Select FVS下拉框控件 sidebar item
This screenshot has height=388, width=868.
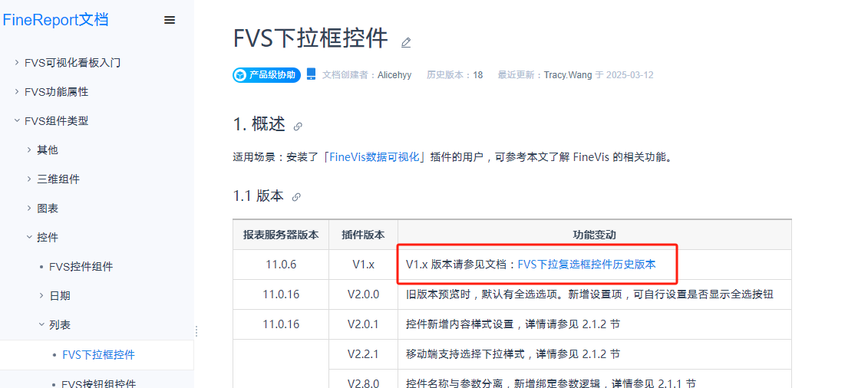click(98, 355)
